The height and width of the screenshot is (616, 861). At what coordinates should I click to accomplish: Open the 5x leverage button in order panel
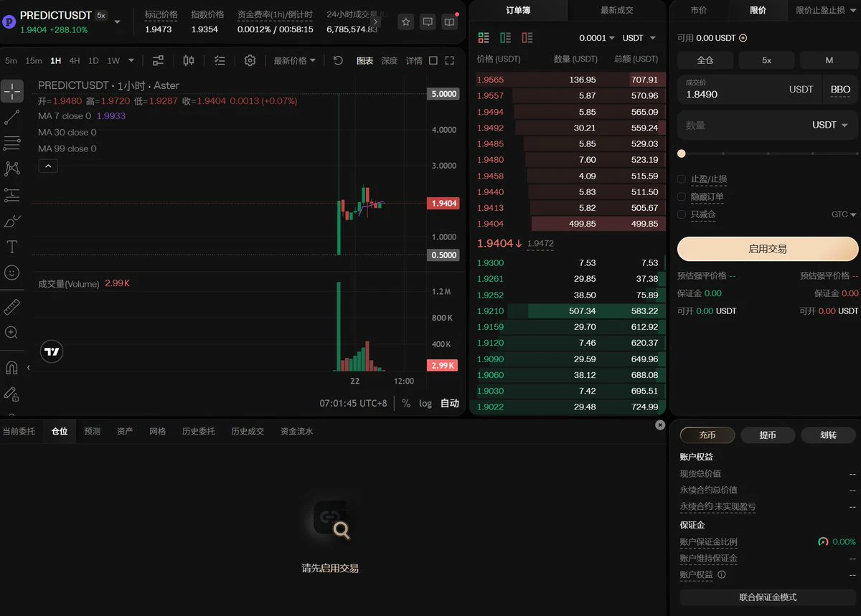click(766, 60)
